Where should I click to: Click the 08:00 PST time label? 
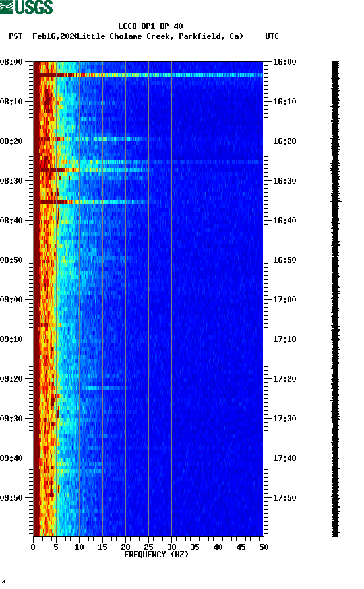click(11, 62)
